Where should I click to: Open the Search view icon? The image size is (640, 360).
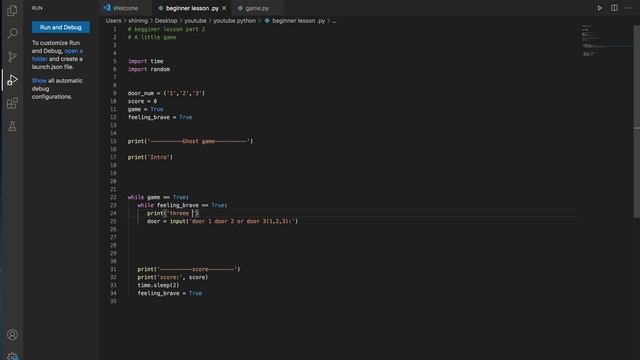point(12,33)
